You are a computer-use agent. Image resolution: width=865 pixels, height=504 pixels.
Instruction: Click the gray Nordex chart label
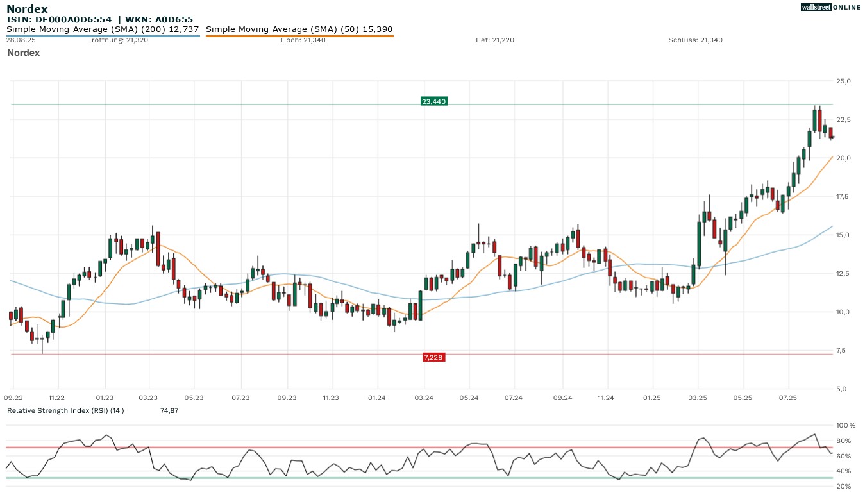[x=23, y=53]
